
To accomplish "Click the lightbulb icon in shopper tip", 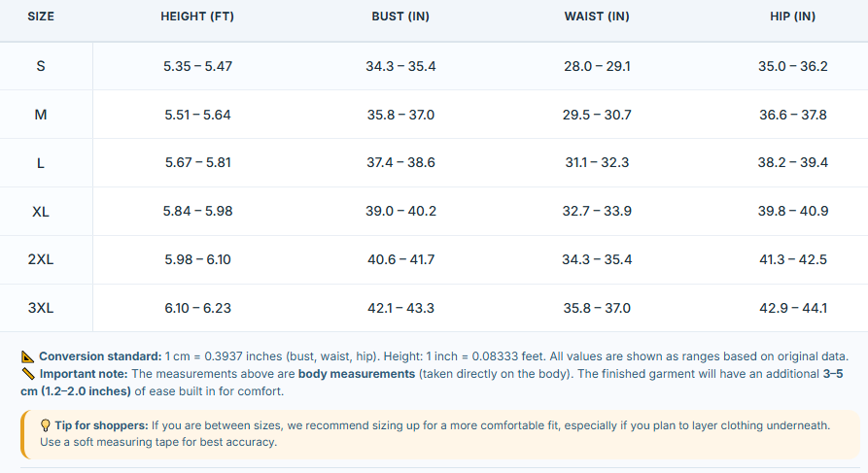I will 46,425.
